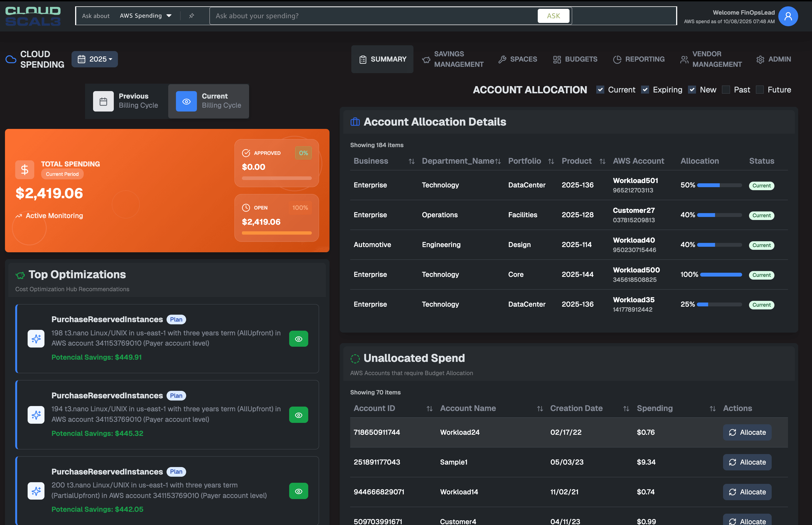Select the Summary clipboard icon
Image resolution: width=812 pixels, height=525 pixels.
363,59
